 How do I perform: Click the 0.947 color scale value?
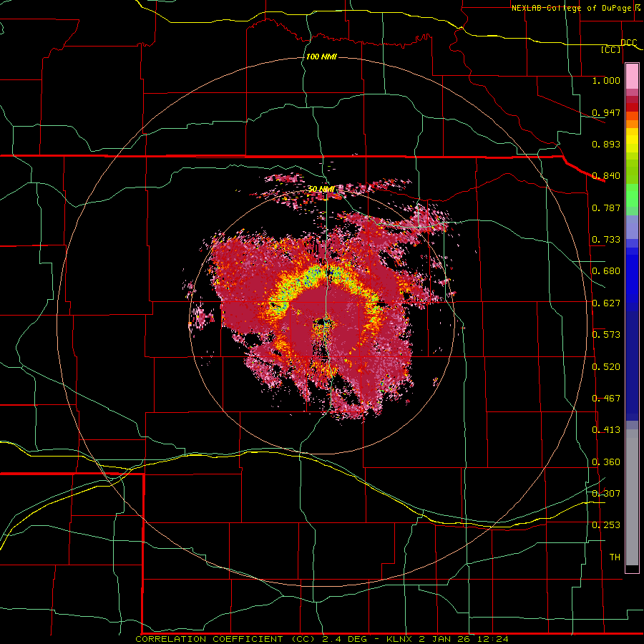(x=606, y=112)
